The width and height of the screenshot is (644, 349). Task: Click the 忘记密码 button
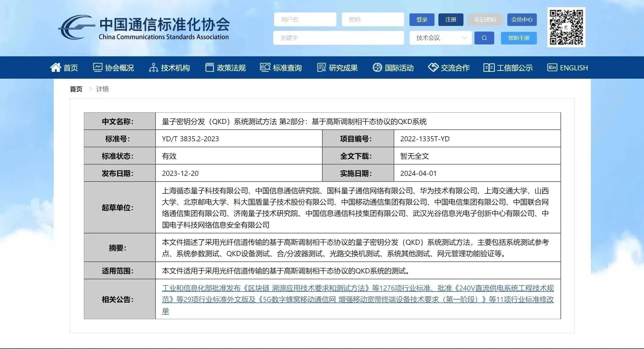pos(485,20)
